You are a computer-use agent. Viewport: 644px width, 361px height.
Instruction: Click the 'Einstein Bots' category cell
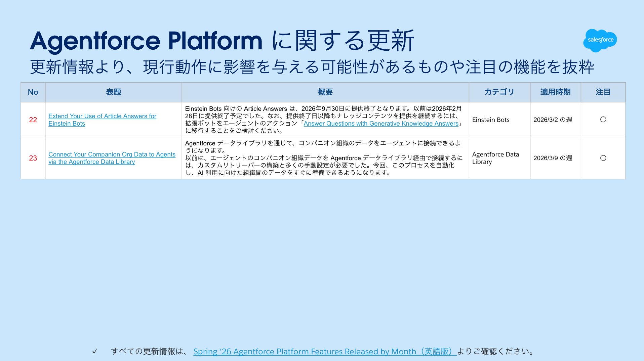(x=499, y=120)
